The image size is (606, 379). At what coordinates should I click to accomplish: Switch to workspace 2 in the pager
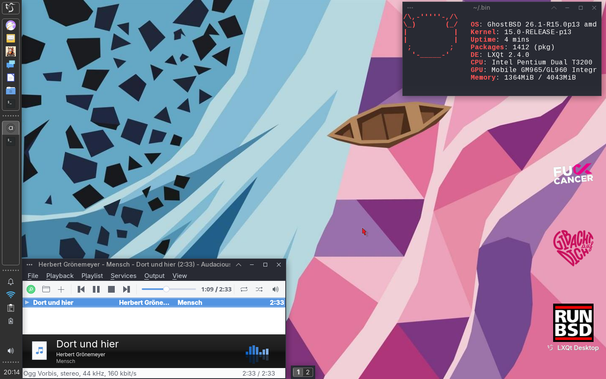pos(308,372)
